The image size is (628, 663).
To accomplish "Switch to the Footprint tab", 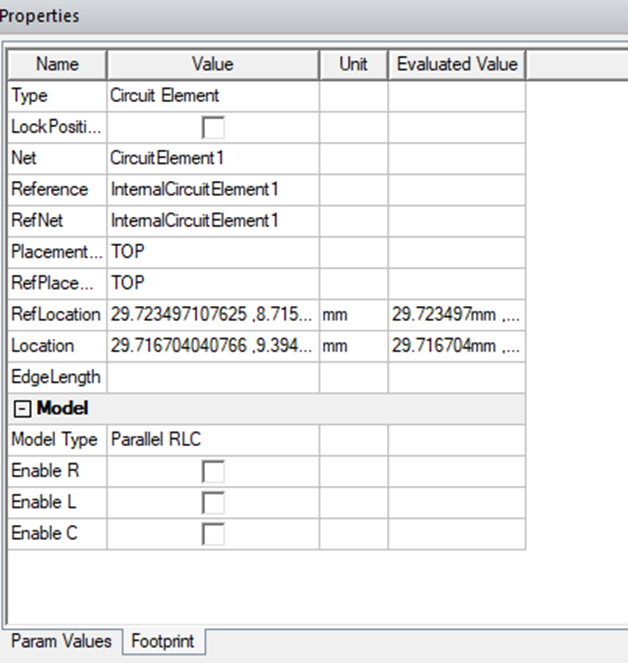I will click(x=163, y=641).
